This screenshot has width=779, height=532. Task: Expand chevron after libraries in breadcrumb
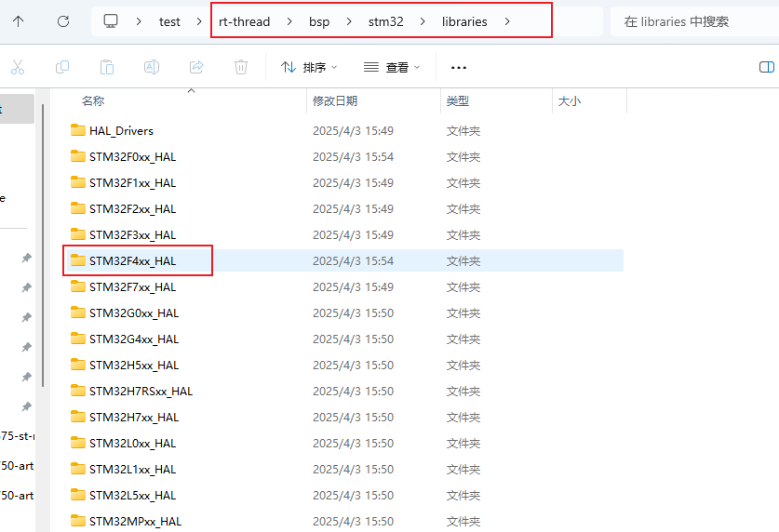[x=506, y=21]
